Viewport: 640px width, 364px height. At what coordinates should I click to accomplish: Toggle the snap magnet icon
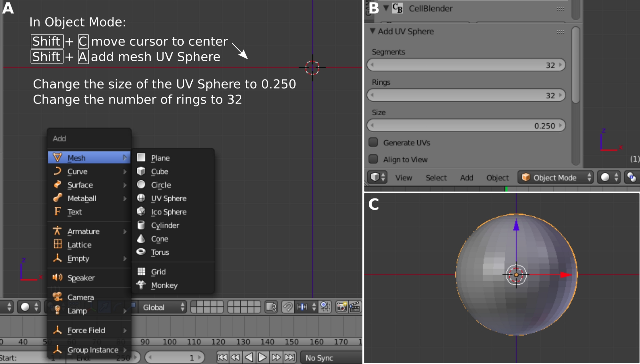288,307
